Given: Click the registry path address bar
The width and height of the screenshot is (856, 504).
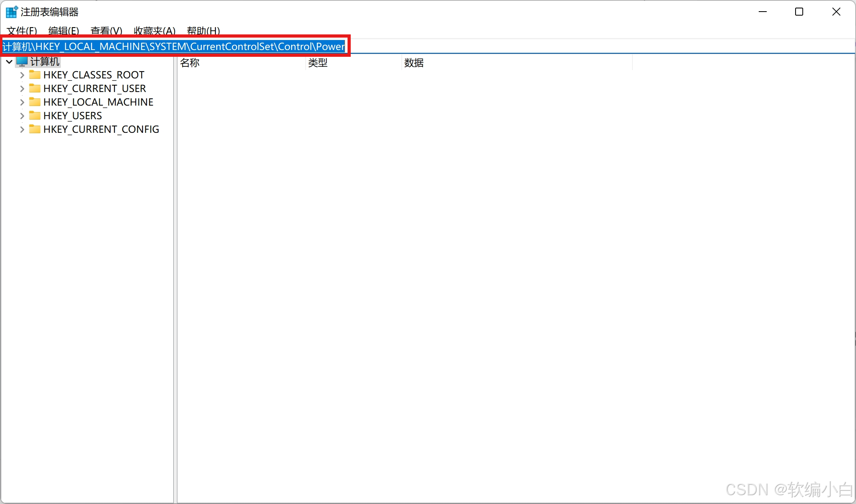Looking at the screenshot, I should (174, 46).
